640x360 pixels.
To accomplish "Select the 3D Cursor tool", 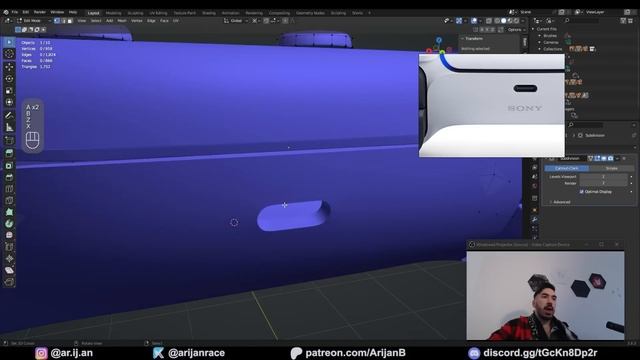I will [9, 54].
